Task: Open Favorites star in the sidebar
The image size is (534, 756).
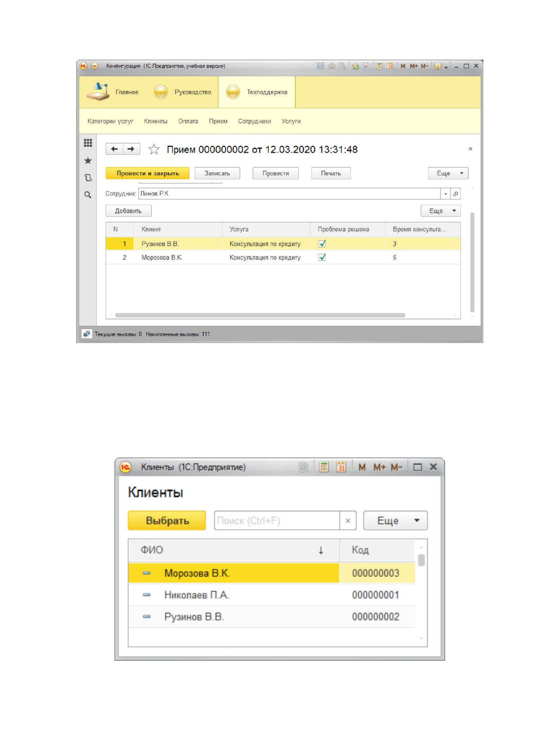Action: click(x=88, y=160)
